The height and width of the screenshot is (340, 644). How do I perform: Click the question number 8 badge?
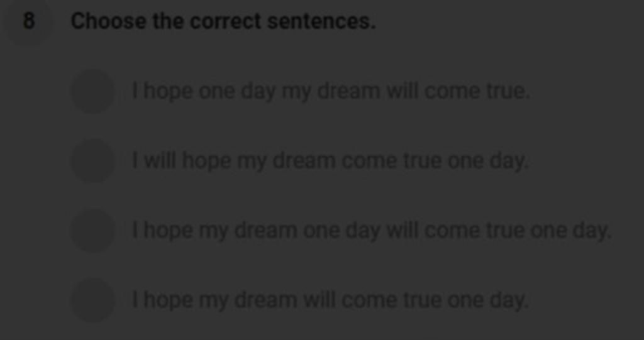[x=28, y=21]
